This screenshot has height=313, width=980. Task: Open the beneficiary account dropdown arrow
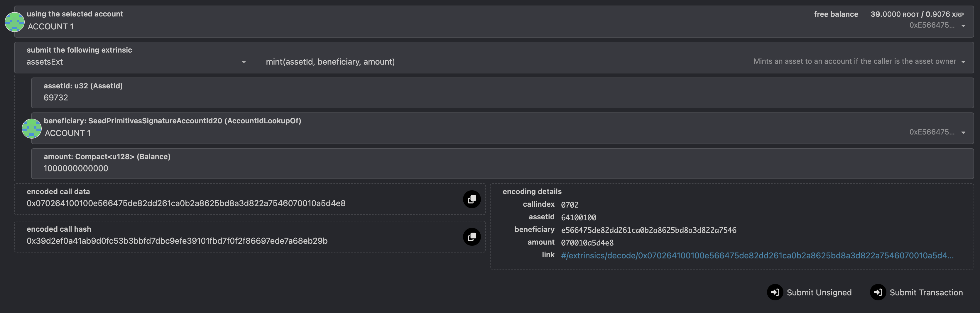963,132
